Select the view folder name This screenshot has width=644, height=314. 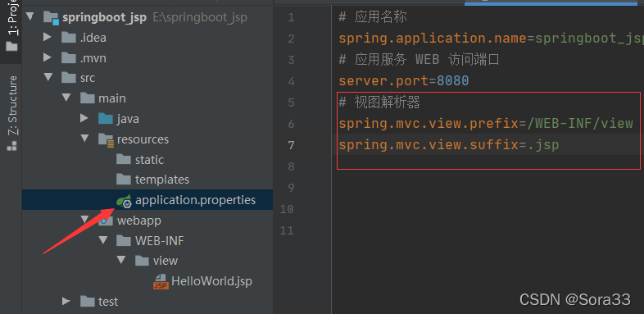point(166,261)
